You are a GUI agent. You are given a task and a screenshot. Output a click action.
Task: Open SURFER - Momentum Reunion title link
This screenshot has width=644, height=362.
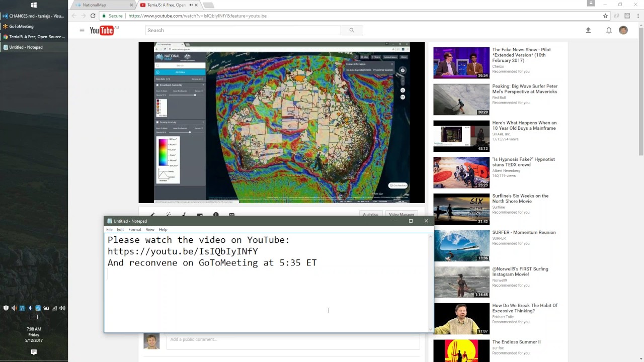click(524, 232)
